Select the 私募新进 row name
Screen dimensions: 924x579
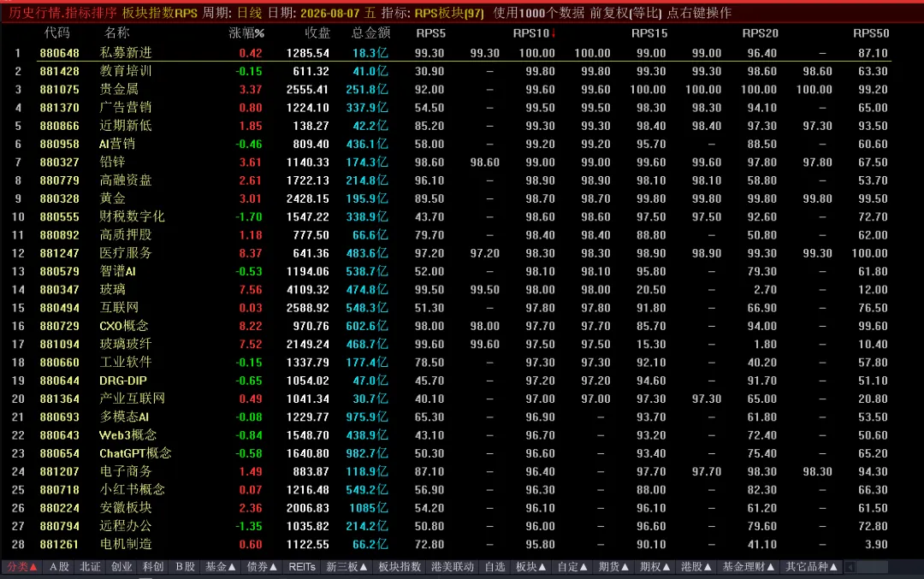click(126, 53)
